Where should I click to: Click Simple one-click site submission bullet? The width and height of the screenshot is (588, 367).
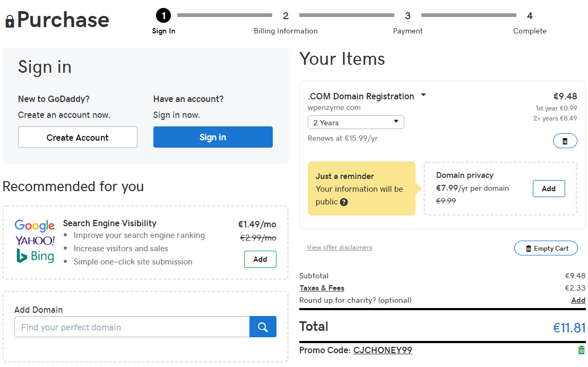pyautogui.click(x=133, y=262)
